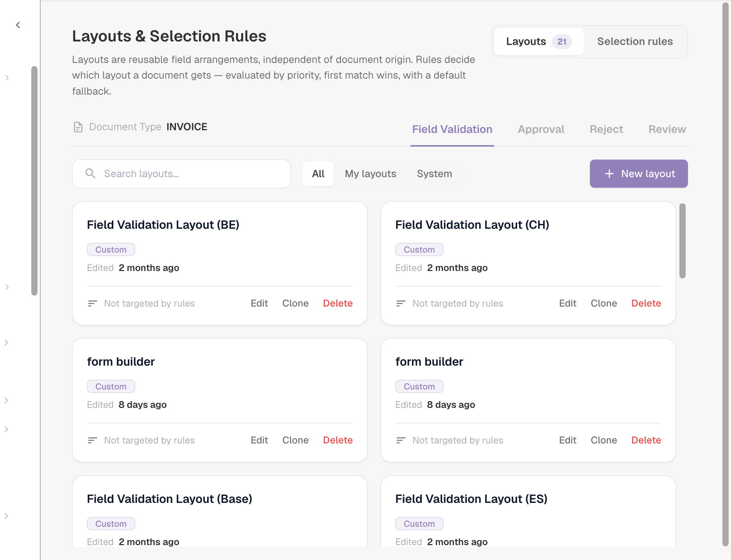Delete Field Validation Layout (BE)
The width and height of the screenshot is (731, 560).
(x=338, y=303)
